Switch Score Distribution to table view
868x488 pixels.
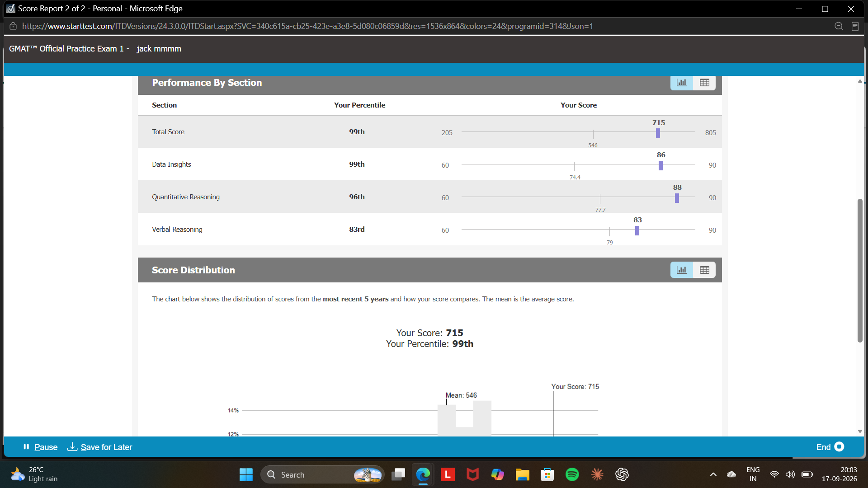(x=704, y=270)
